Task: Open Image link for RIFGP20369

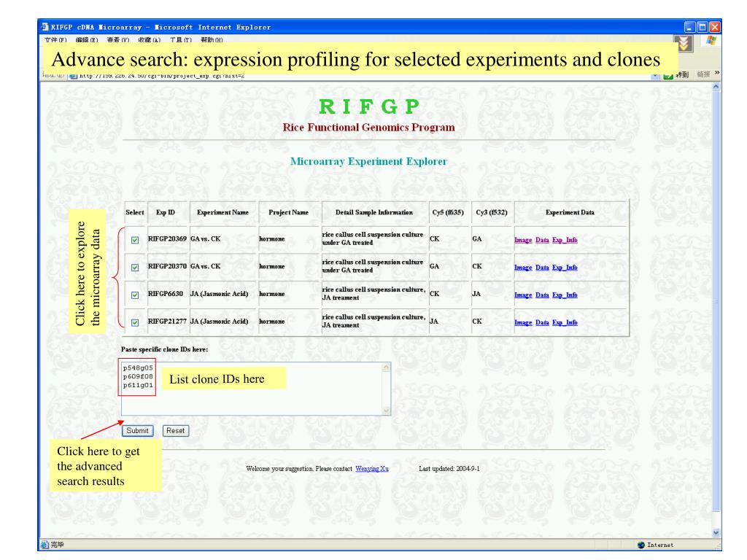Action: pos(523,240)
